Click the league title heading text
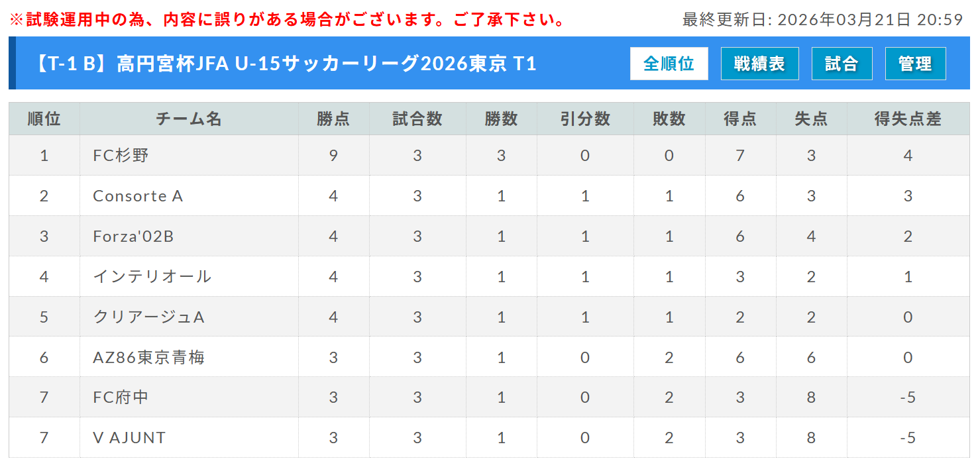Image resolution: width=980 pixels, height=473 pixels. pyautogui.click(x=287, y=64)
